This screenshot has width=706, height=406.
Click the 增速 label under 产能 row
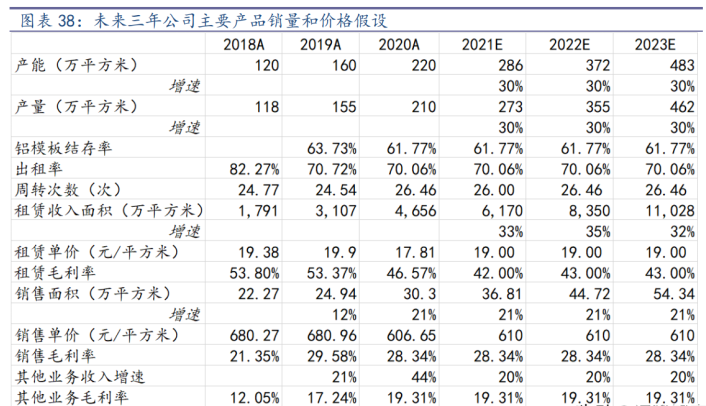pos(185,86)
